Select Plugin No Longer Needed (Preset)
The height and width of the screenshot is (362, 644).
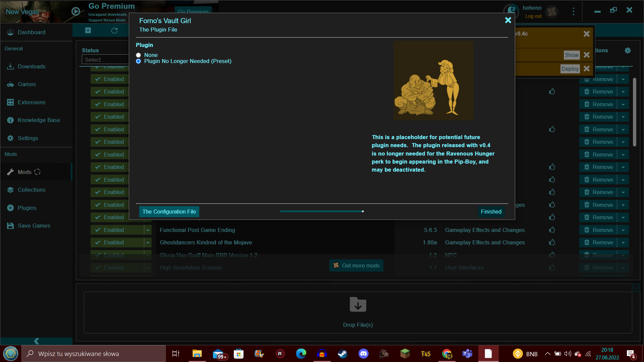pyautogui.click(x=138, y=61)
